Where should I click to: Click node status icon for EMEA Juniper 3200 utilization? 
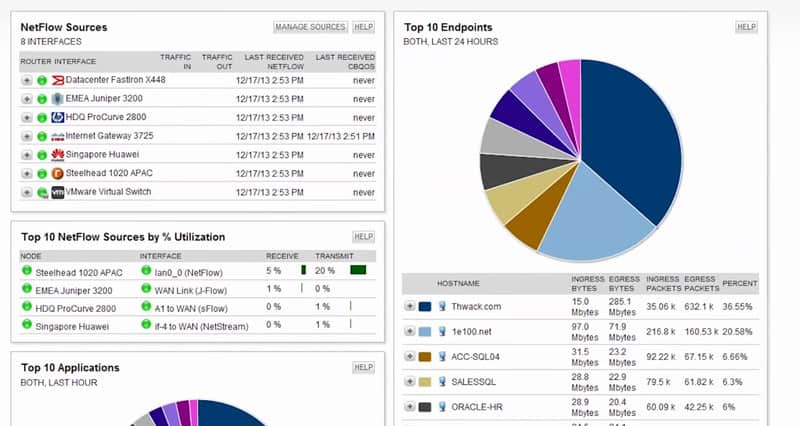point(27,288)
